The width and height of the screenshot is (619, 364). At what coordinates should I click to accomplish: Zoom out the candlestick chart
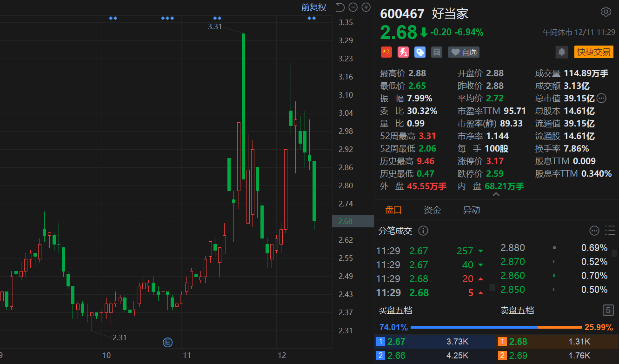pyautogui.click(x=353, y=7)
